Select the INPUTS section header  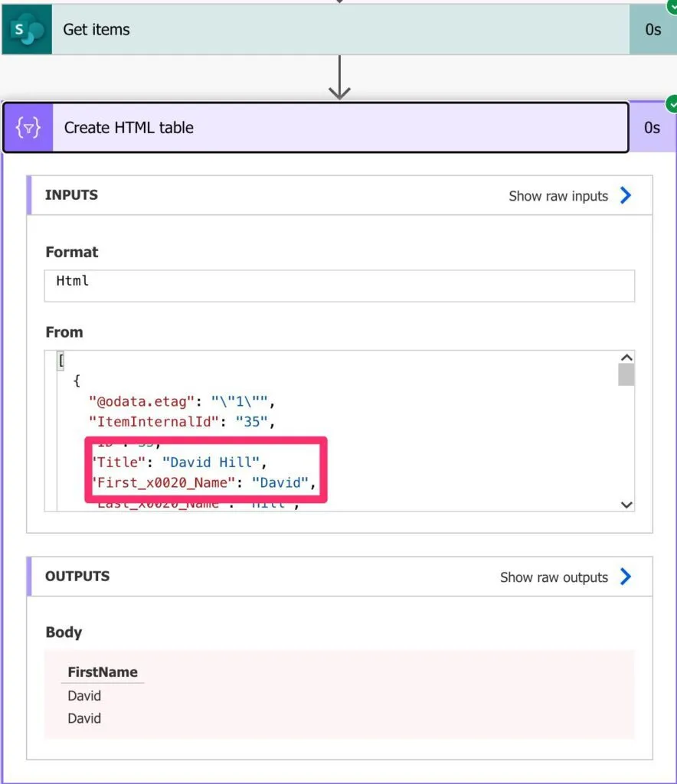point(72,195)
